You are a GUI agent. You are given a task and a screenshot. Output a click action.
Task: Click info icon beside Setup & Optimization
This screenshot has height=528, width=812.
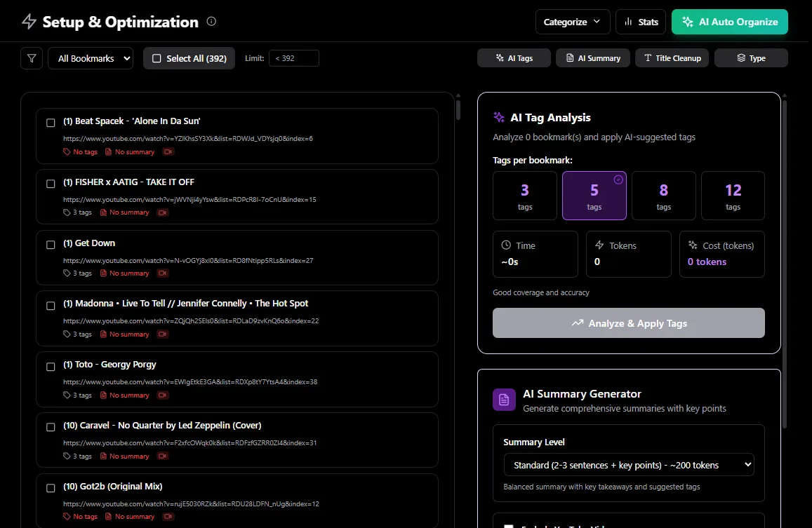(211, 21)
